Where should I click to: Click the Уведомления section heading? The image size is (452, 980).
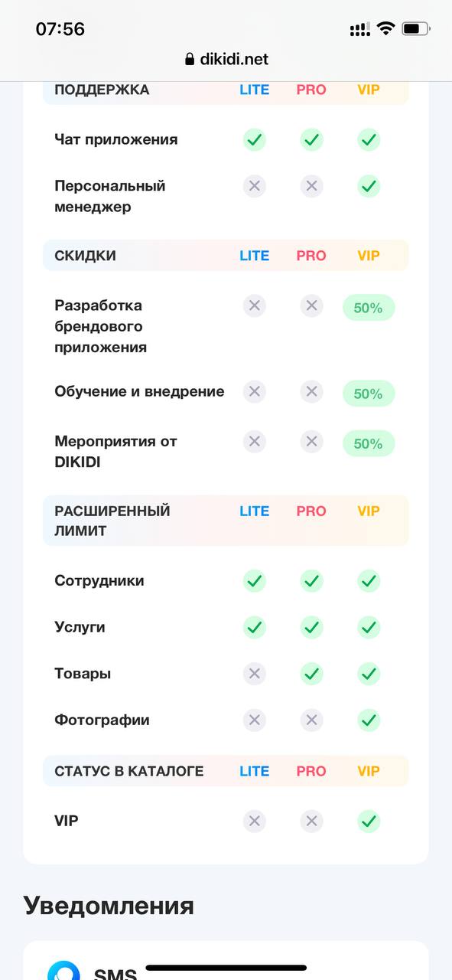109,906
